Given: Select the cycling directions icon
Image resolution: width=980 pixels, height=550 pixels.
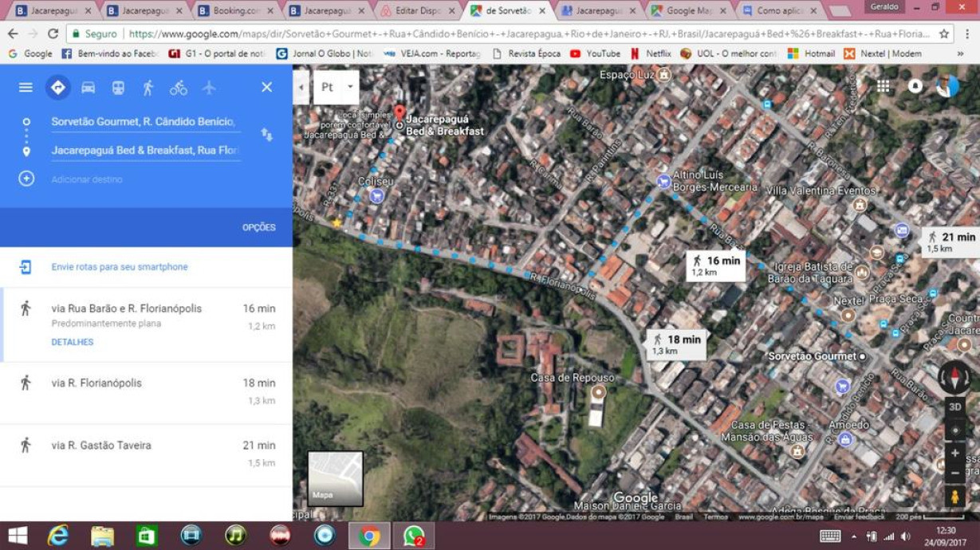Looking at the screenshot, I should point(178,88).
